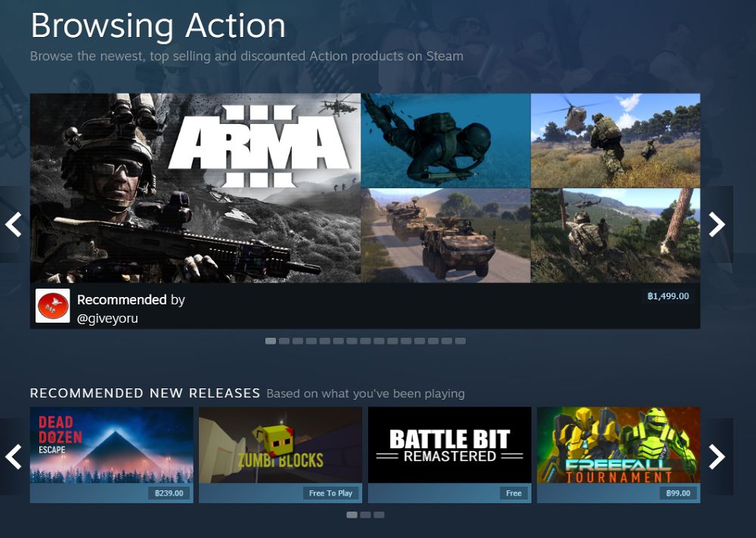Click the ฿99.00 Freefall Tournament price
This screenshot has width=756, height=538.
click(x=678, y=493)
